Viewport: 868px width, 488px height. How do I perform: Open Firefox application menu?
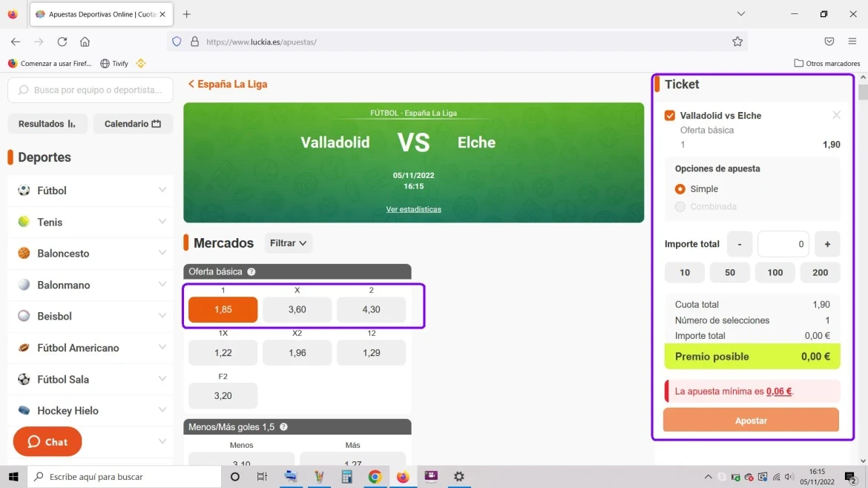tap(852, 42)
